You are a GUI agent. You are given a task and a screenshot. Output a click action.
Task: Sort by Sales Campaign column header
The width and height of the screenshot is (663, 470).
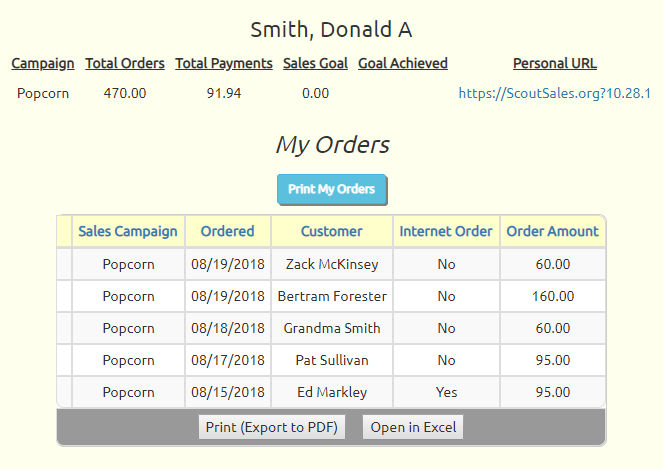coord(128,231)
